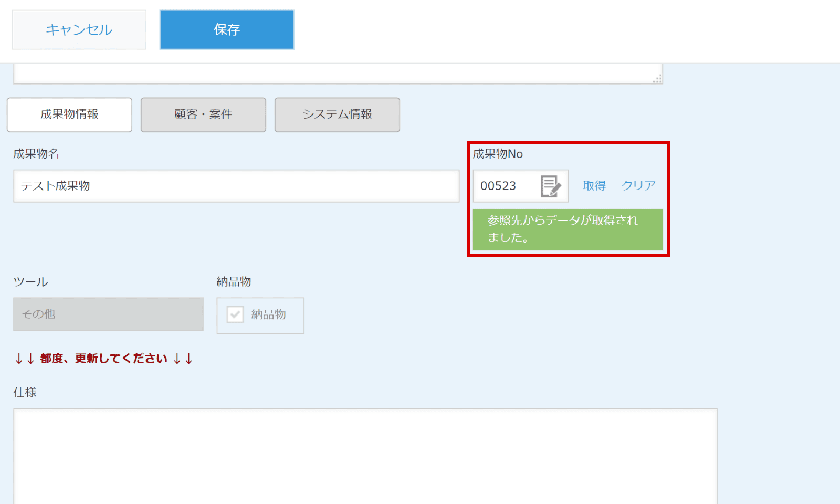Open the 顧客・案件 tab
Image resolution: width=840 pixels, height=504 pixels.
[203, 114]
